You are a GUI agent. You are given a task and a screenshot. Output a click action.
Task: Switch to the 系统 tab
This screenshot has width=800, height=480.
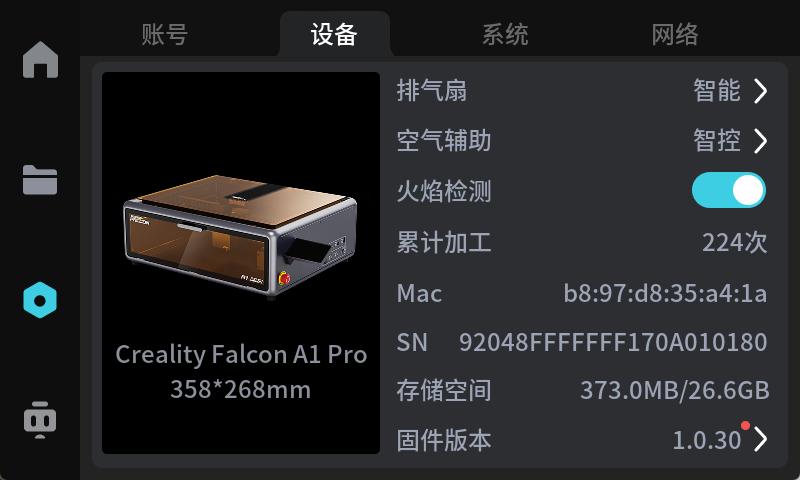tap(505, 35)
